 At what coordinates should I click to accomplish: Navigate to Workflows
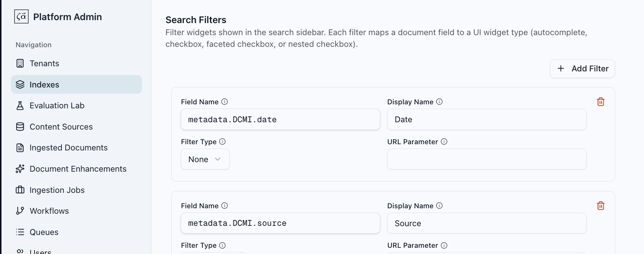(x=76, y=211)
